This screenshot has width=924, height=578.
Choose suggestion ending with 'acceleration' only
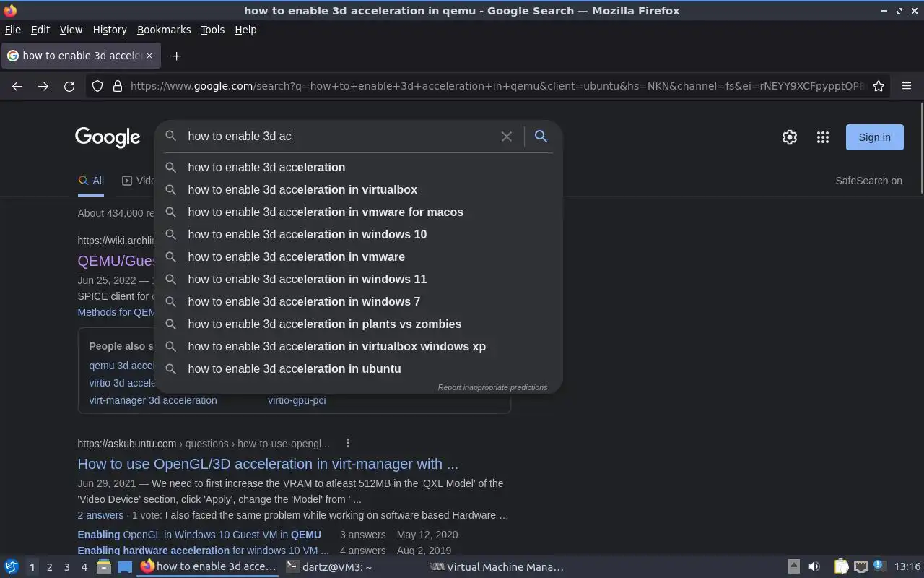[358, 167]
